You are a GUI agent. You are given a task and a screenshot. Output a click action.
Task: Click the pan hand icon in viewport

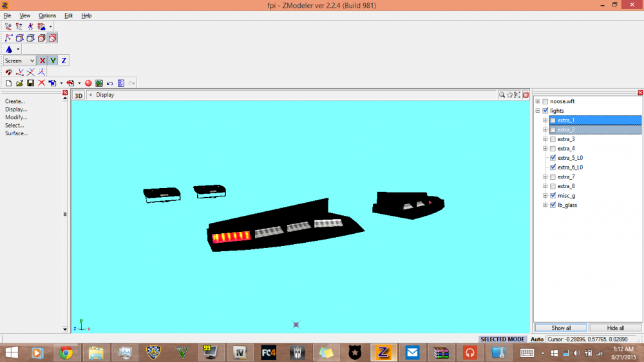pos(509,95)
